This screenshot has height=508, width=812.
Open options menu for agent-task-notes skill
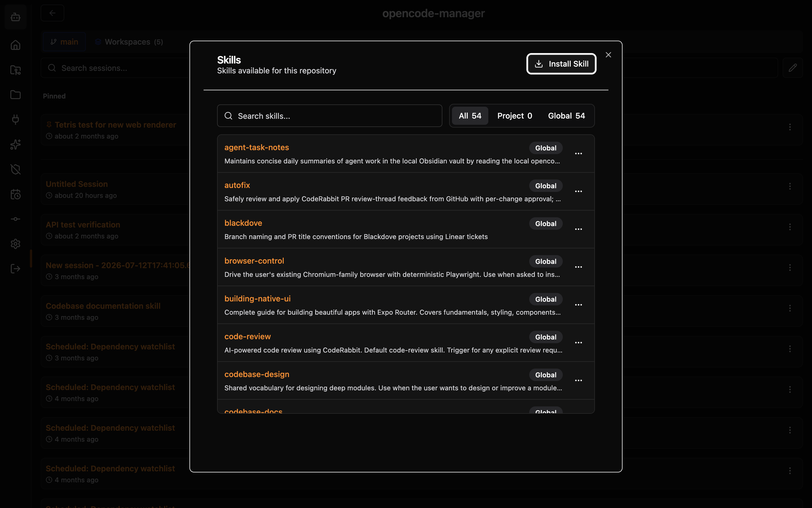click(579, 154)
